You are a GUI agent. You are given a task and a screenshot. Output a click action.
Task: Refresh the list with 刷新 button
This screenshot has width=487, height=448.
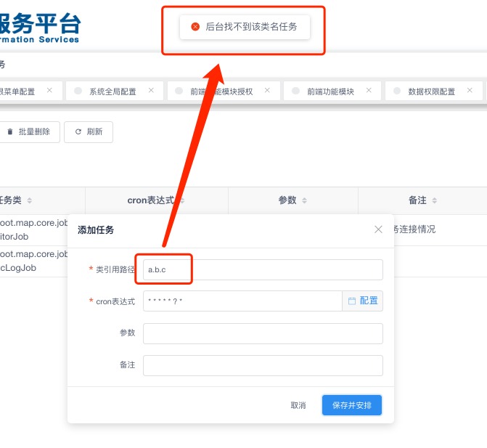click(x=89, y=132)
